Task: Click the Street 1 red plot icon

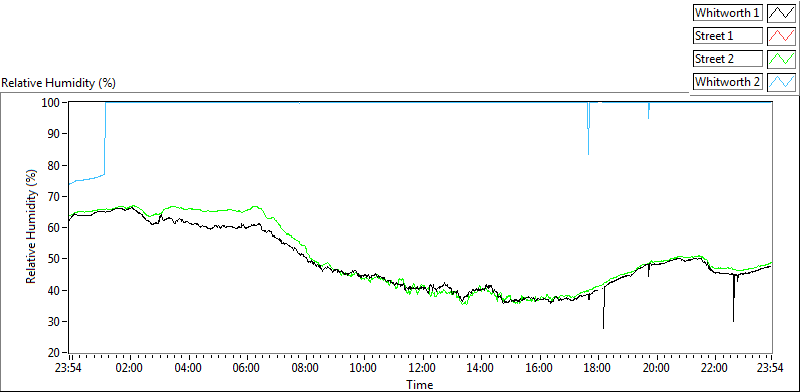Action: [781, 36]
